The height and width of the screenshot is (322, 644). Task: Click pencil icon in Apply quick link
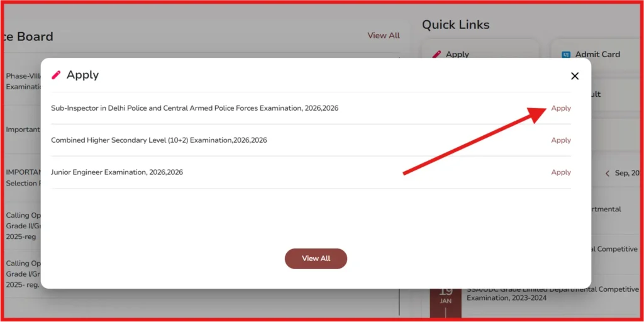tap(436, 54)
